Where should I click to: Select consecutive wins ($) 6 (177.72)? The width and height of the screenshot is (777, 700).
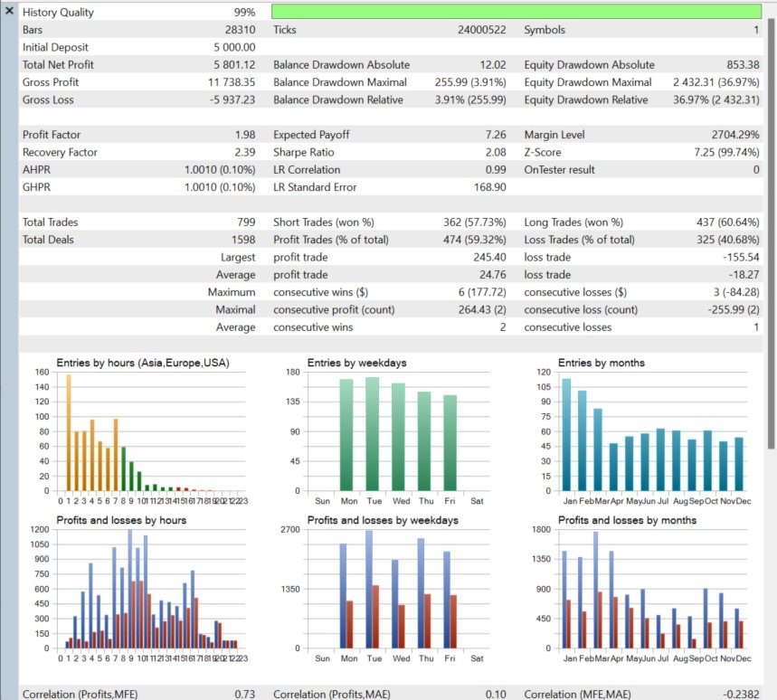pyautogui.click(x=483, y=292)
